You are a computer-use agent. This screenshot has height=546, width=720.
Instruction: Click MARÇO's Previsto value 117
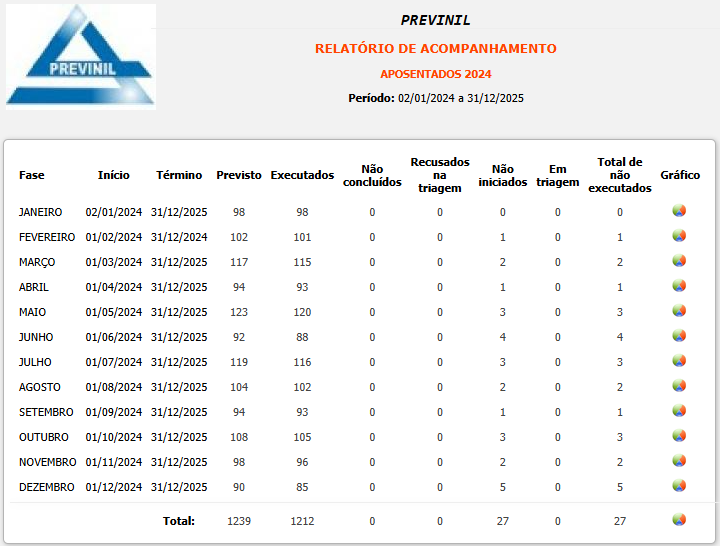(x=239, y=262)
